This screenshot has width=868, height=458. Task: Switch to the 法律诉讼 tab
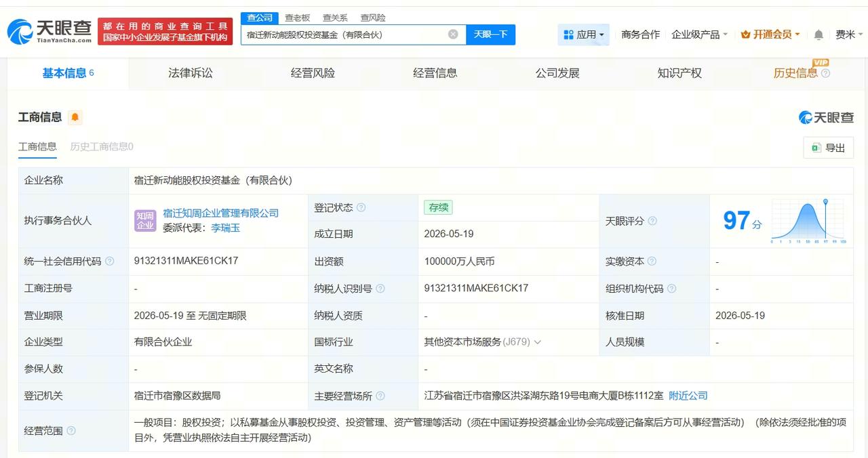190,73
